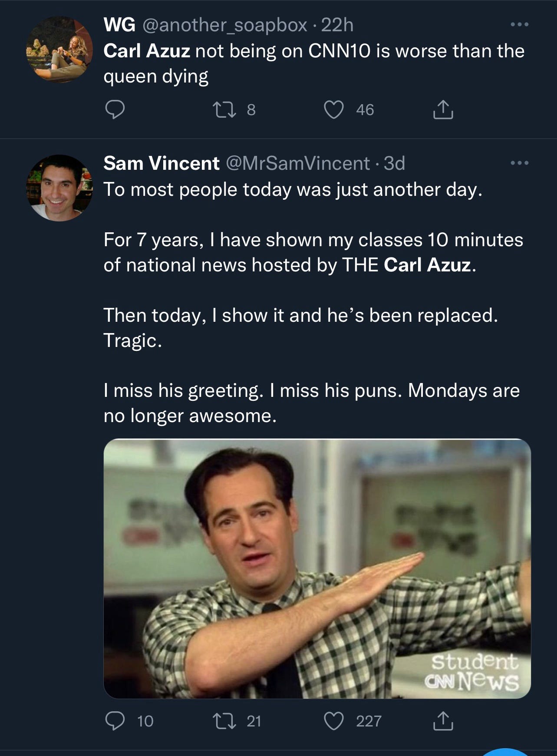Viewport: 557px width, 756px height.
Task: Open more options on WG's tweet
Action: point(519,25)
